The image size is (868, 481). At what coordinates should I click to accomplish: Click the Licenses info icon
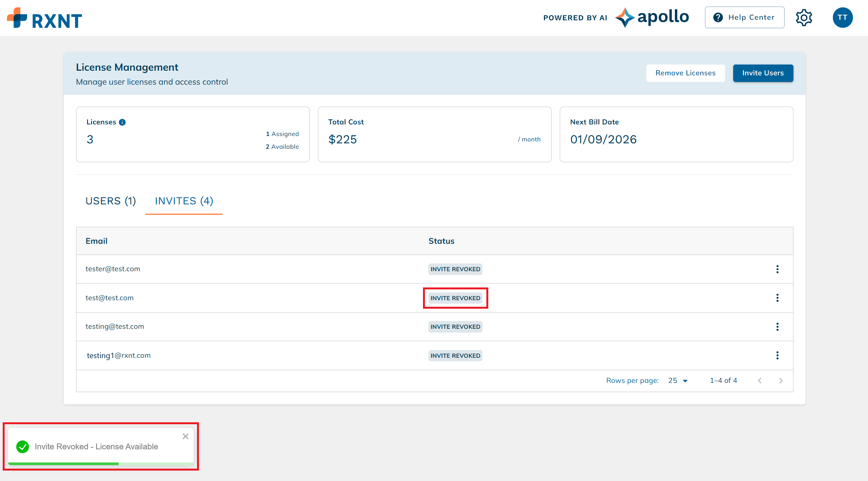click(122, 122)
